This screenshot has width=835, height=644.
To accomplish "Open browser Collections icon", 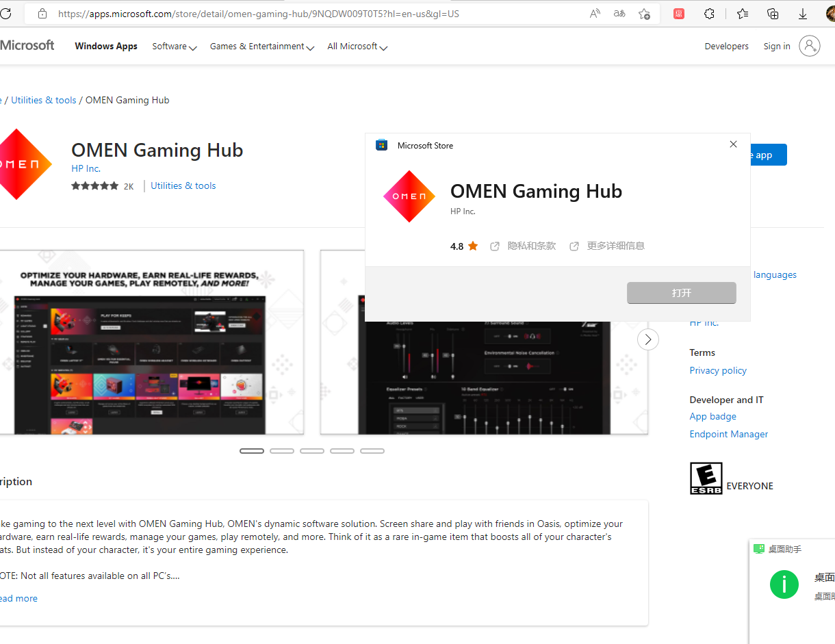I will pos(773,13).
